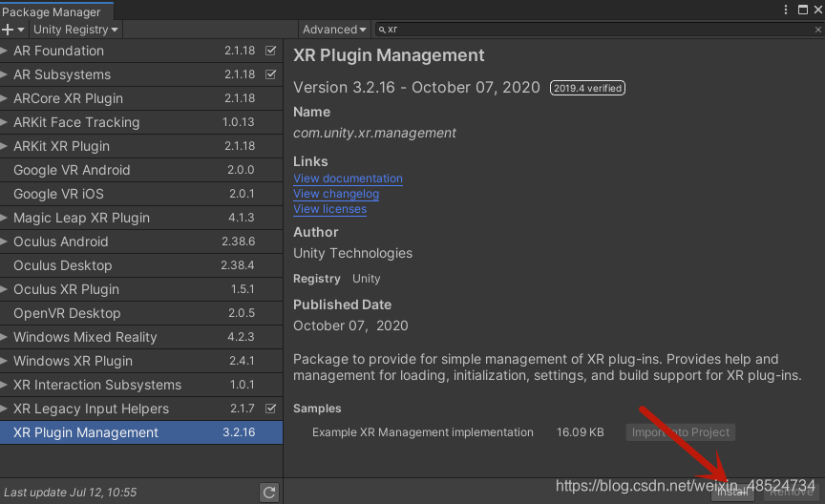Select OpenVR Desktop package
Screen dimensions: 825x504
[x=141, y=313]
